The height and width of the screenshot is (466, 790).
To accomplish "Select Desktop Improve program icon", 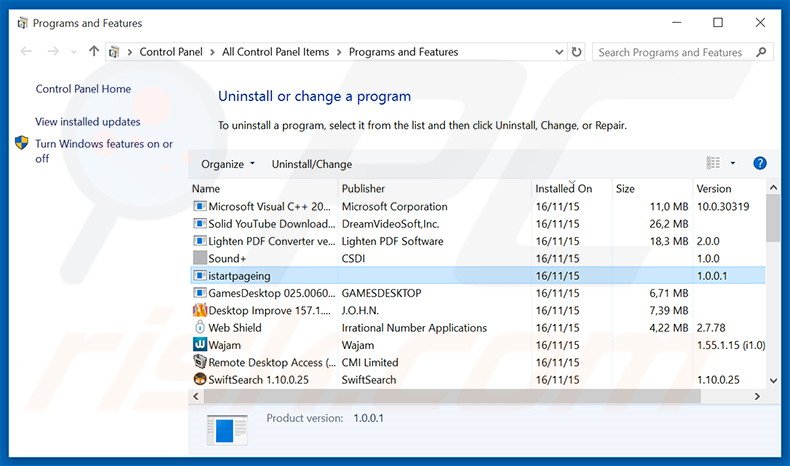I will (200, 310).
